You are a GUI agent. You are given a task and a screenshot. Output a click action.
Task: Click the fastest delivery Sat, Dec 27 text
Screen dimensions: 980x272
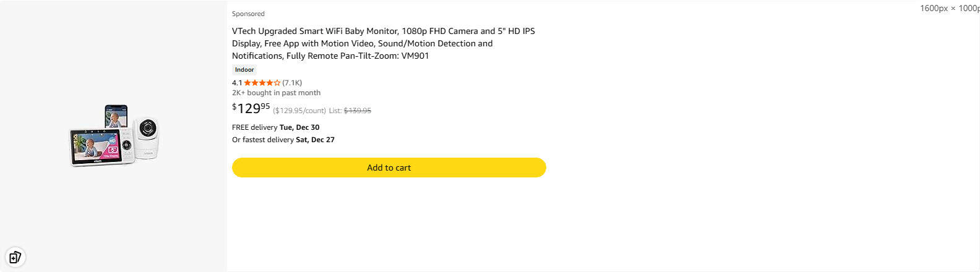[x=283, y=140]
